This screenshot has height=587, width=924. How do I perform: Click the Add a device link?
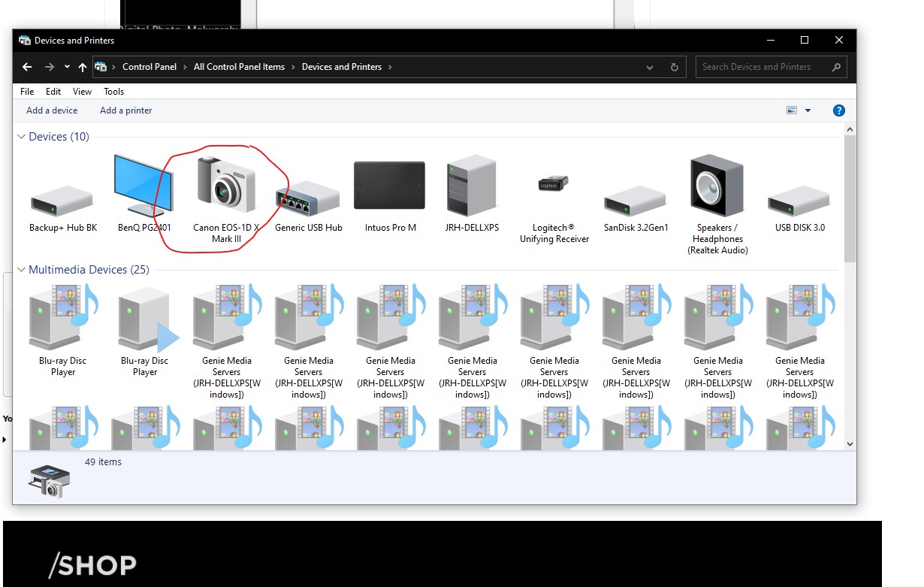tap(51, 110)
